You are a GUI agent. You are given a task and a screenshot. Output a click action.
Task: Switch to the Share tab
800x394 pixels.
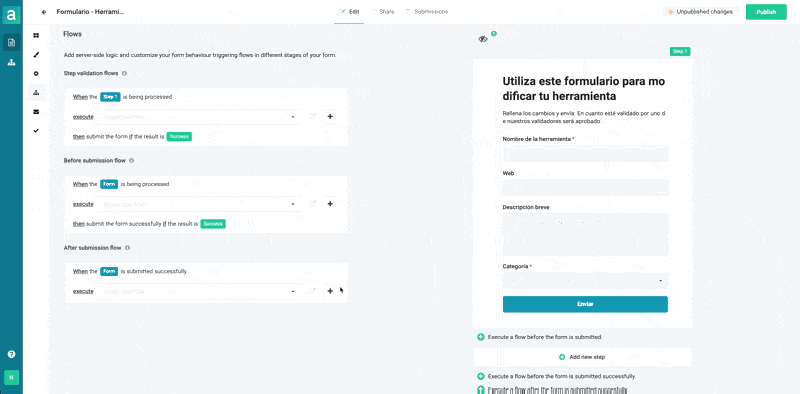383,12
